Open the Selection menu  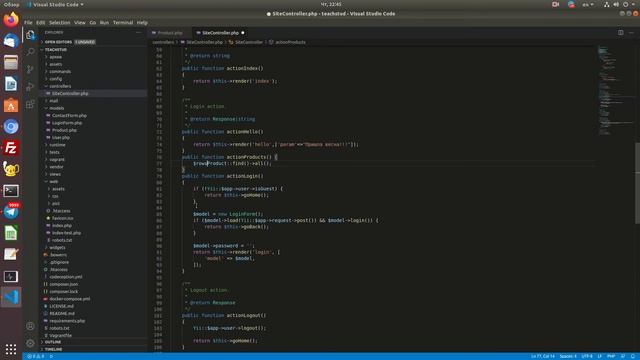pyautogui.click(x=60, y=23)
